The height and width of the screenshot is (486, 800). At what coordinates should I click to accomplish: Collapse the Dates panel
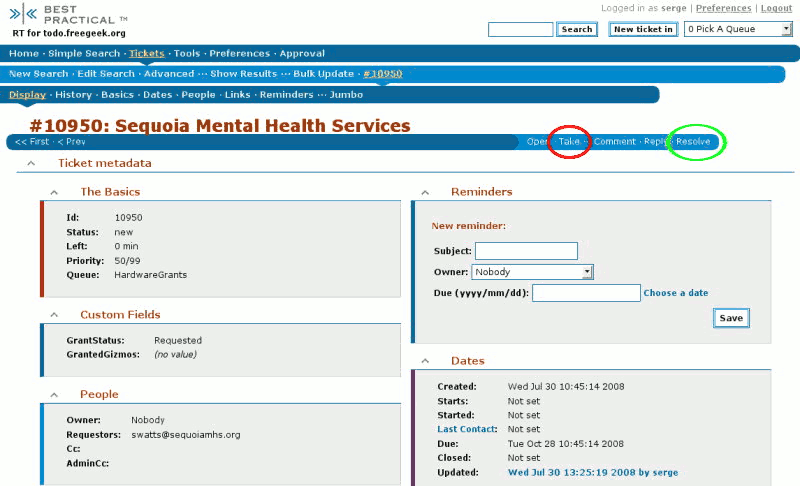[426, 361]
